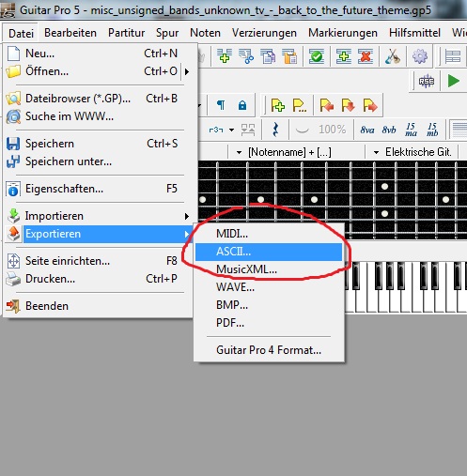Click the RSE sound engine icon
The width and height of the screenshot is (467, 476).
click(427, 82)
